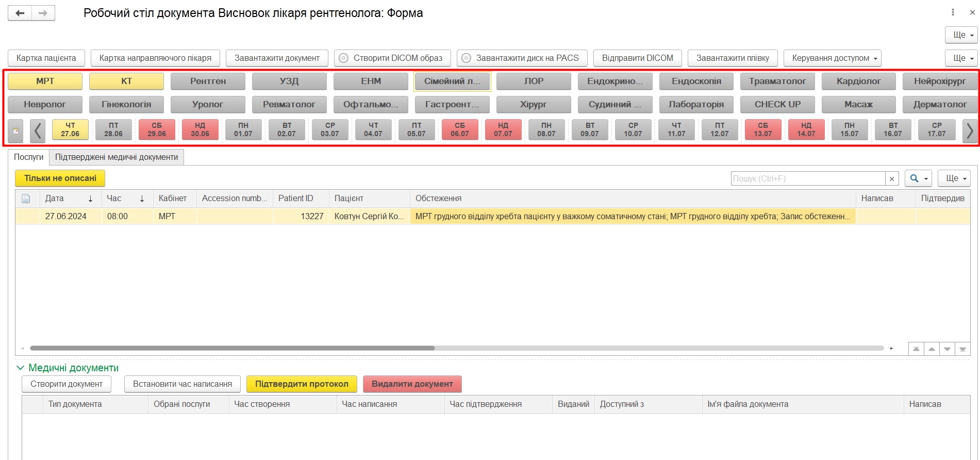Clear the search field with X
This screenshot has height=460, width=980.
(x=892, y=178)
